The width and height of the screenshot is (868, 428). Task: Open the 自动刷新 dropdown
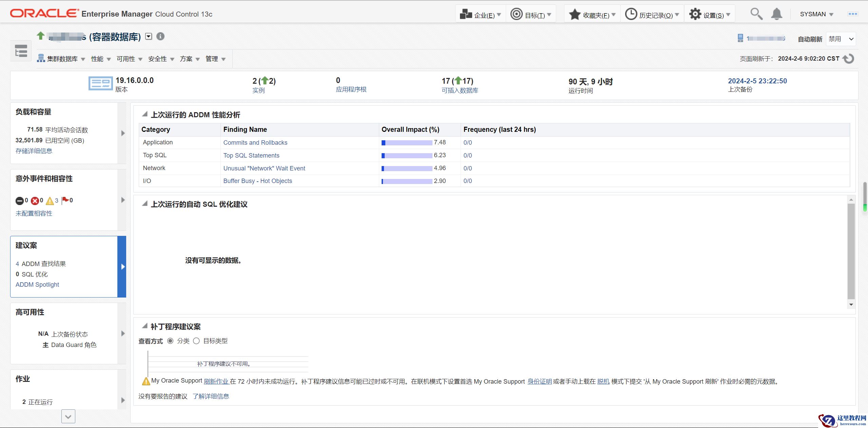[x=841, y=39]
